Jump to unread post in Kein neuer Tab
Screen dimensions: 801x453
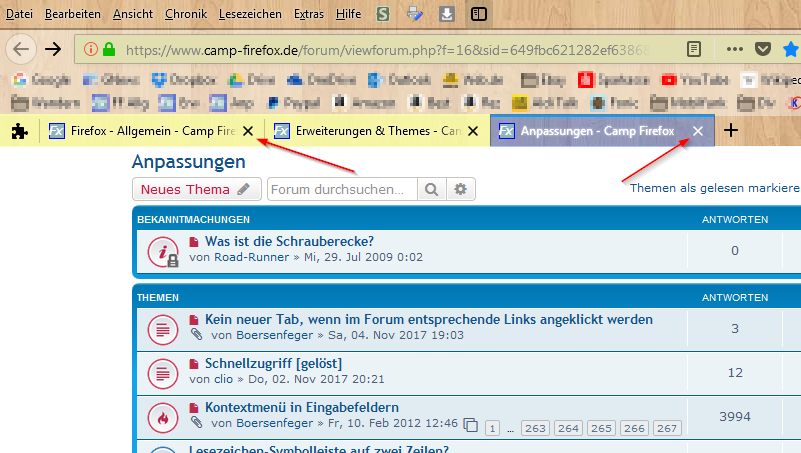(194, 320)
